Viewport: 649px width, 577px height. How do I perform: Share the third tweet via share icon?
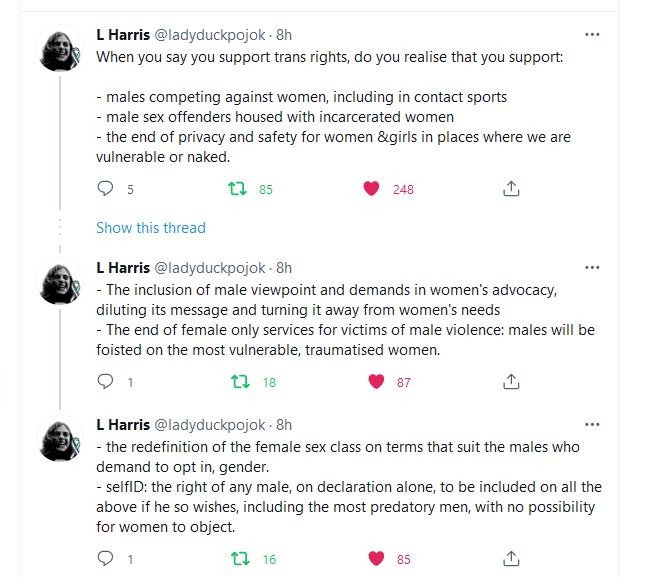510,559
